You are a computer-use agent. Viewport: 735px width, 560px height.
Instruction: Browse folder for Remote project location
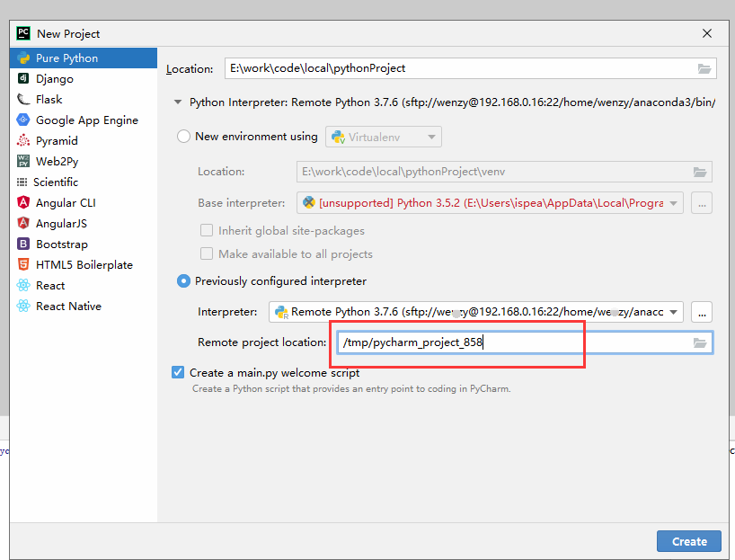coord(700,342)
